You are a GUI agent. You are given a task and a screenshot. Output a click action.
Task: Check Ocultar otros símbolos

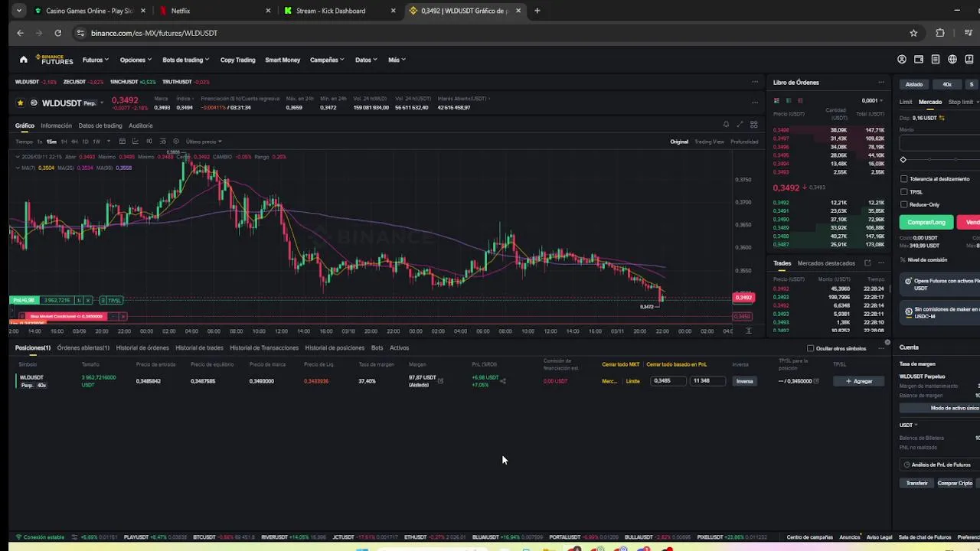point(811,348)
